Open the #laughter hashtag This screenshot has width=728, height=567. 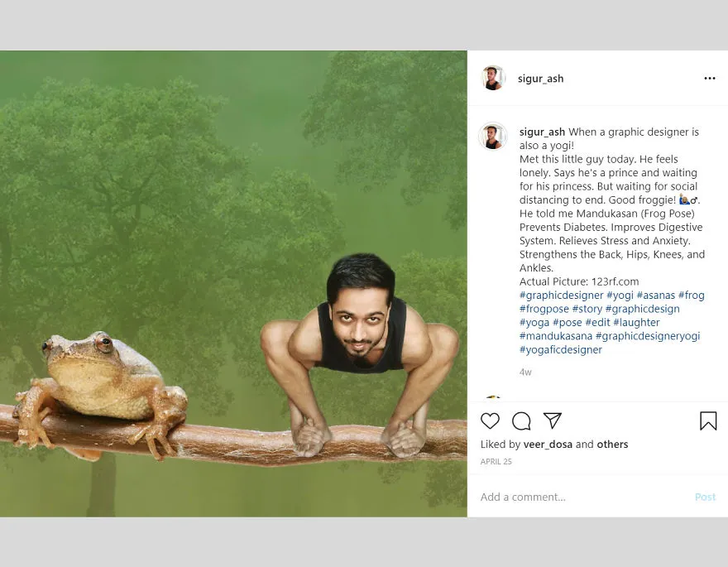(636, 322)
